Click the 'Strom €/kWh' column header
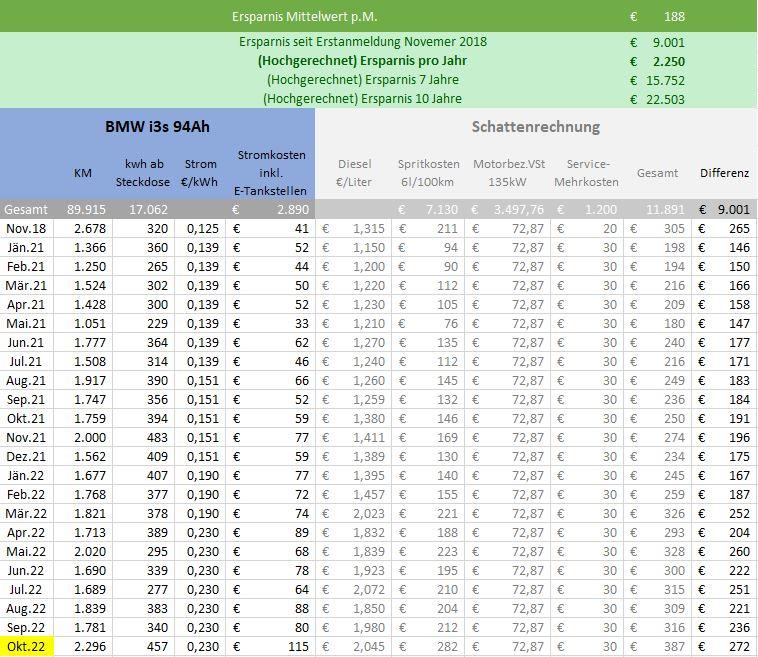The width and height of the screenshot is (758, 657). coord(200,173)
